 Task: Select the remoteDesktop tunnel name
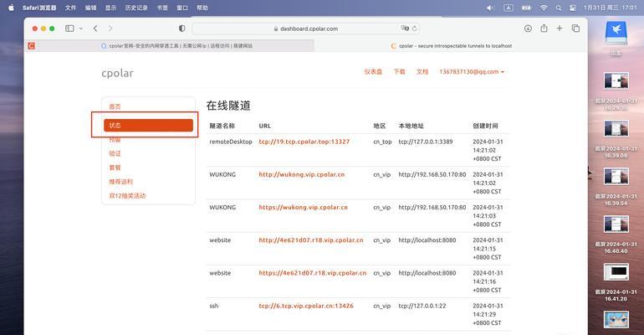[x=231, y=142]
